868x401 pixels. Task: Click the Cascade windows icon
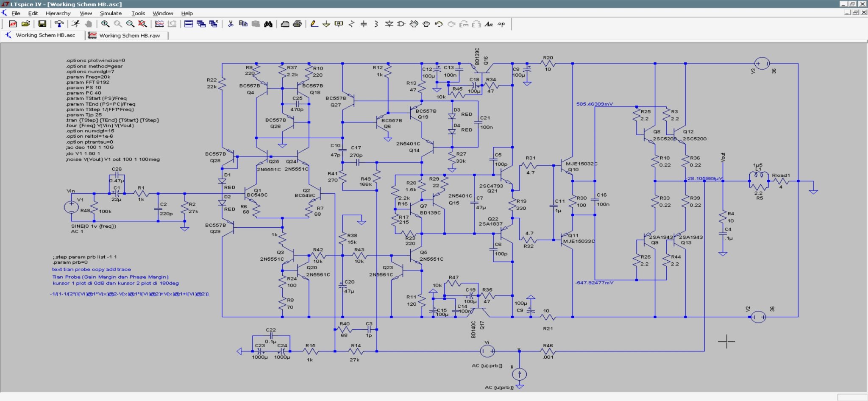(x=201, y=24)
